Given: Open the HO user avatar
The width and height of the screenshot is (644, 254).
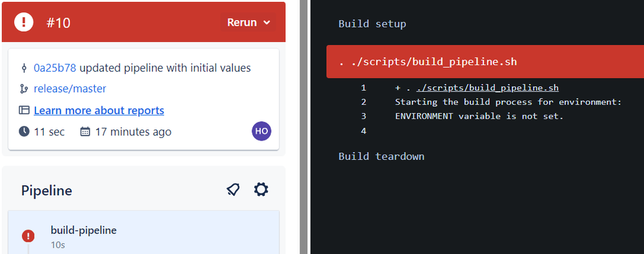Looking at the screenshot, I should tap(261, 132).
